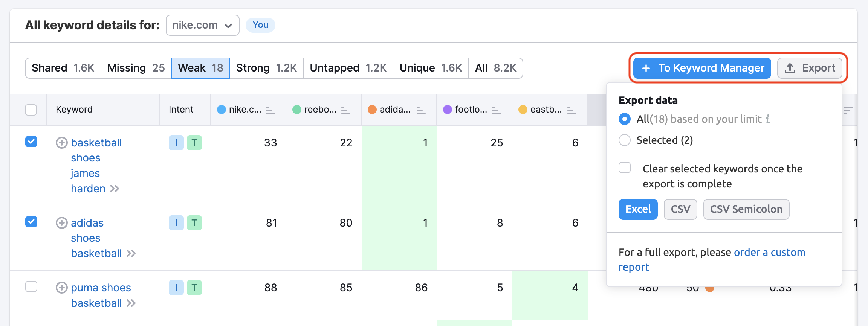Image resolution: width=868 pixels, height=326 pixels.
Task: Sort by the eastb... column icon
Action: coord(572,110)
